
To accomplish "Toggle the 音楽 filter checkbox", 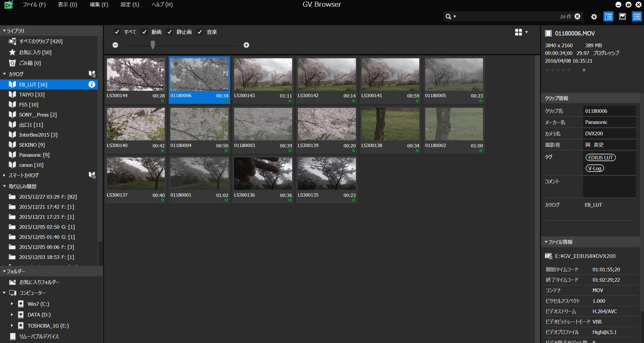I will coord(200,32).
